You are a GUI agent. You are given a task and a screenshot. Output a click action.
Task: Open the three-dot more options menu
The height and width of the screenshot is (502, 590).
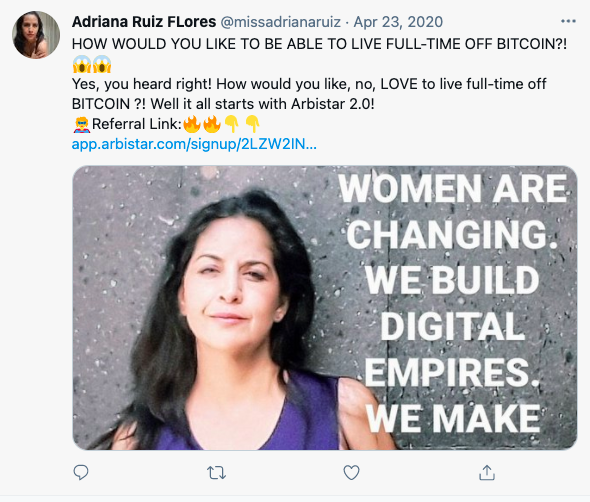point(568,21)
